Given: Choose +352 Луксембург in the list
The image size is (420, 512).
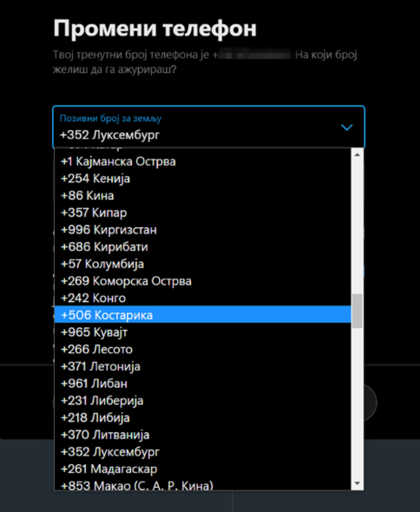Looking at the screenshot, I should click(110, 451).
